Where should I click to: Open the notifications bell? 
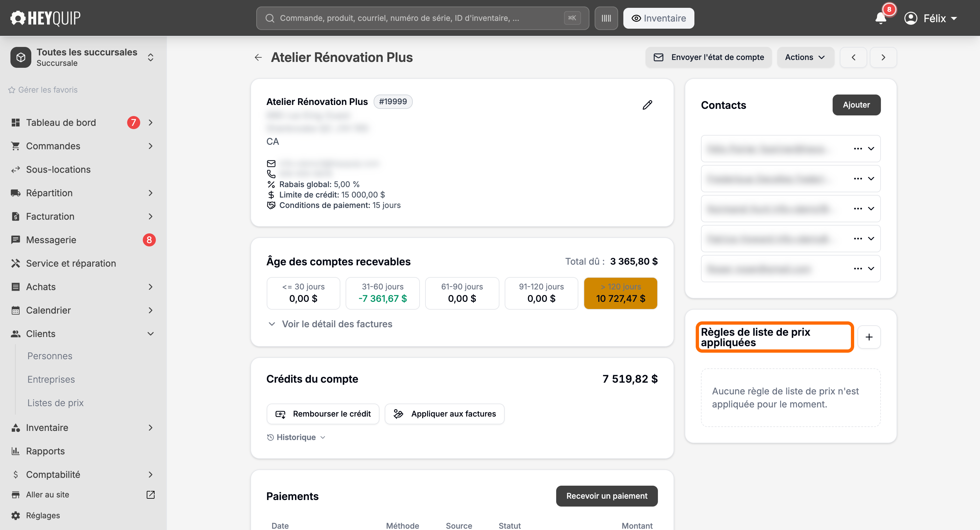point(881,18)
